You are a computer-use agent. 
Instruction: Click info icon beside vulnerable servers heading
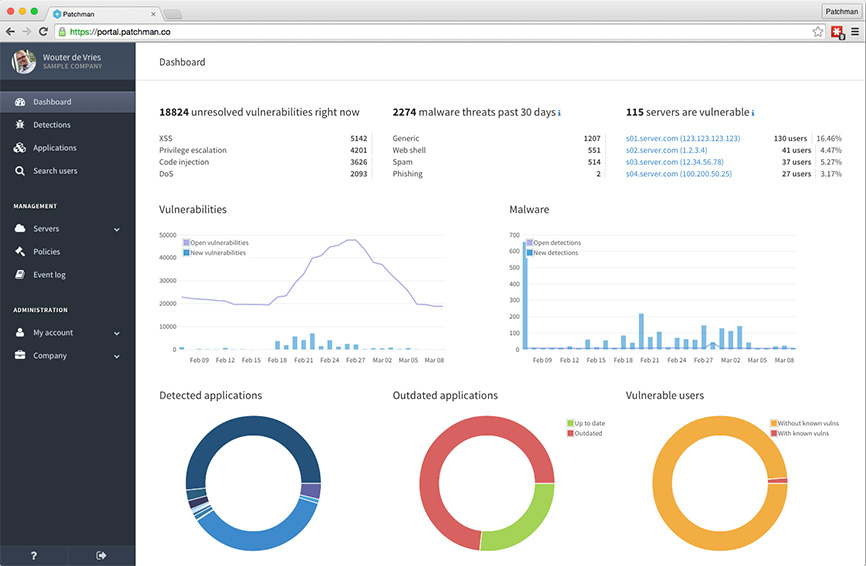click(x=752, y=113)
